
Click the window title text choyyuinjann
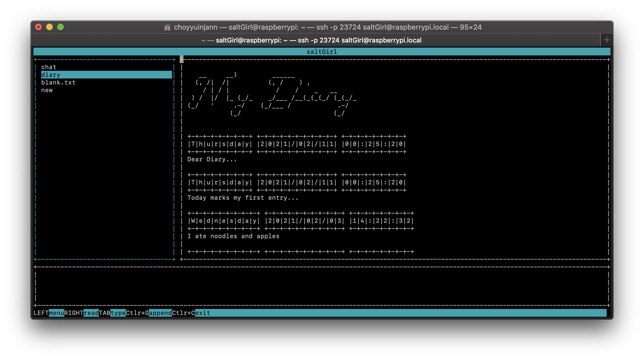point(196,27)
